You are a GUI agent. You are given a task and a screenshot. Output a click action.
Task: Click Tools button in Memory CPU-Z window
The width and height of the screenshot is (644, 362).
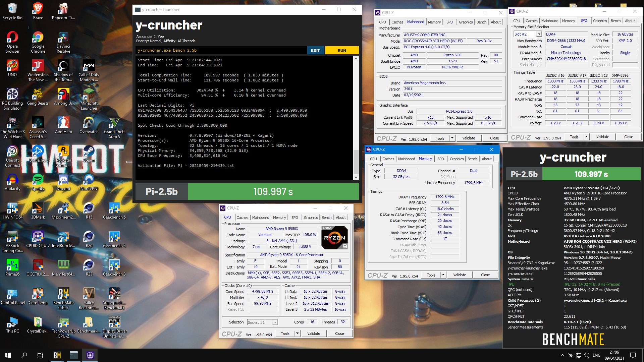(x=431, y=275)
